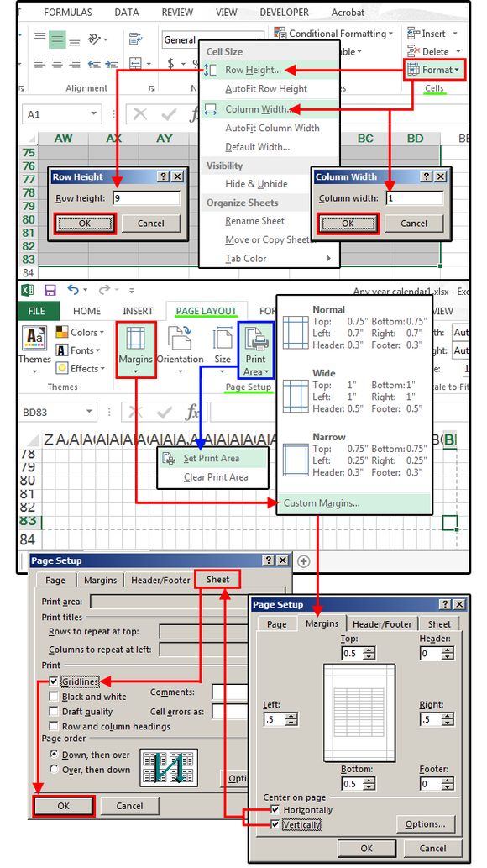Screen dimensions: 487x868
Task: Select Down, then over radio button
Action: point(55,755)
